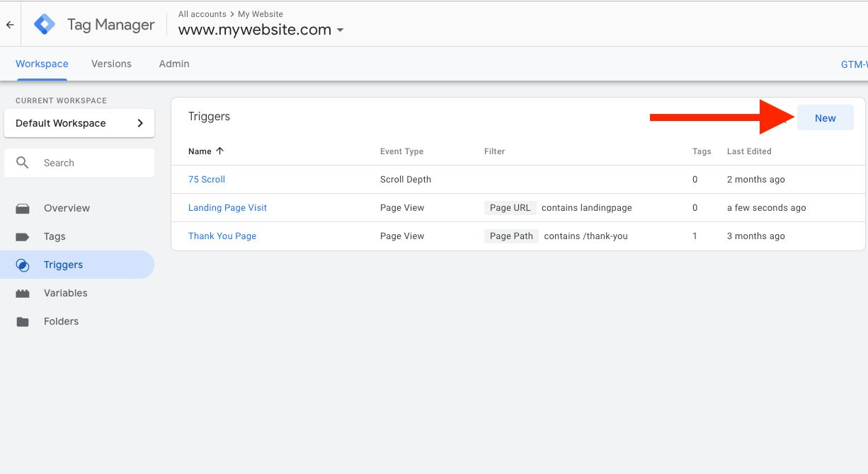Open the Admin tab

tap(173, 64)
